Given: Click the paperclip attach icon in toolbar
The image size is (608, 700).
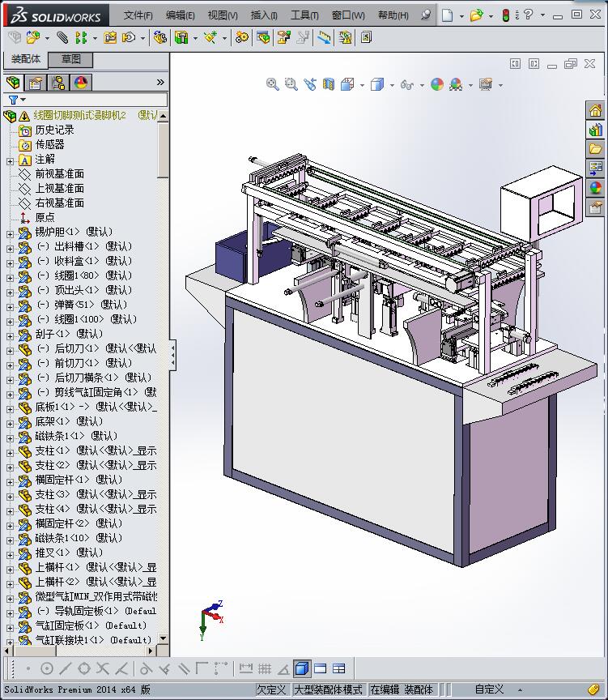Looking at the screenshot, I should [62, 38].
